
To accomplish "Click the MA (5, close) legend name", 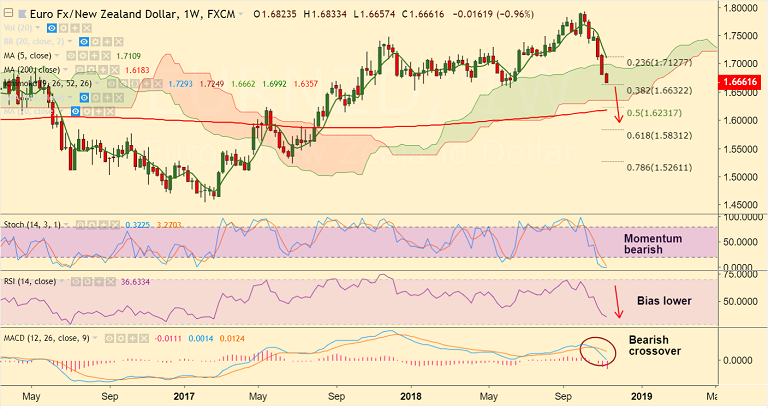I will (x=27, y=56).
